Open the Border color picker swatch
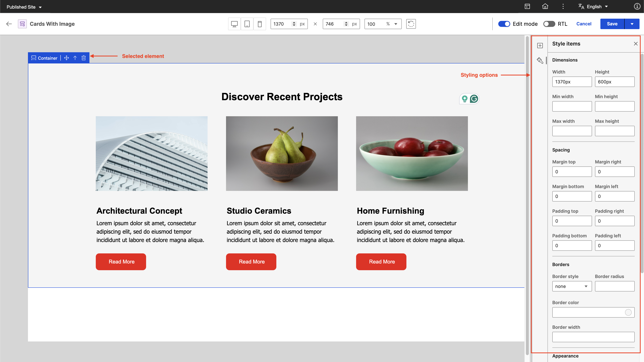This screenshot has height=362, width=644. pyautogui.click(x=628, y=312)
